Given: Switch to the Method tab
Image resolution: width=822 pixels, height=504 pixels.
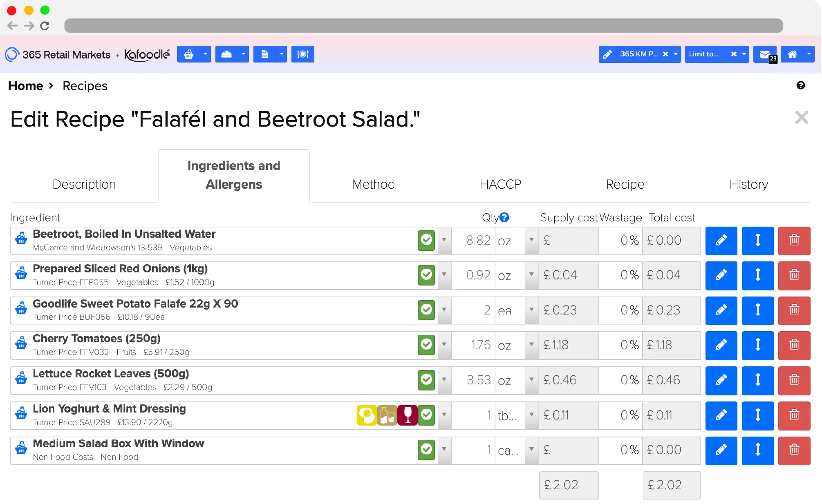Looking at the screenshot, I should [373, 184].
